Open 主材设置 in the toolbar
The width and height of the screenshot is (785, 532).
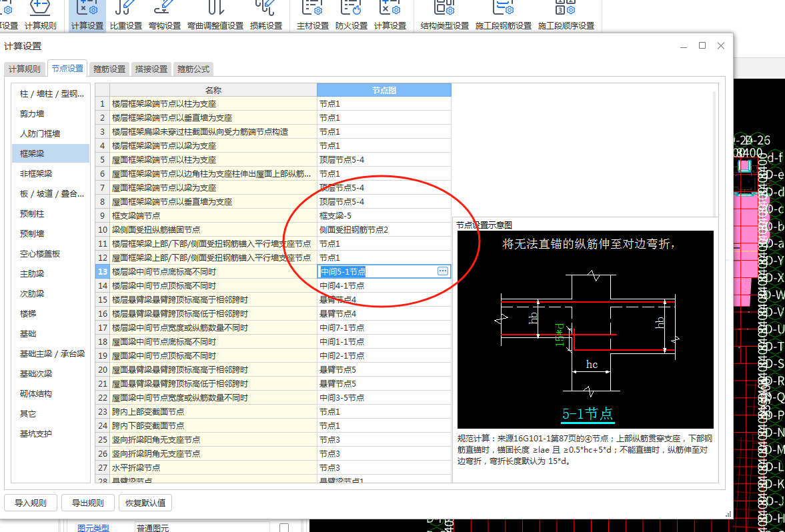[313, 16]
